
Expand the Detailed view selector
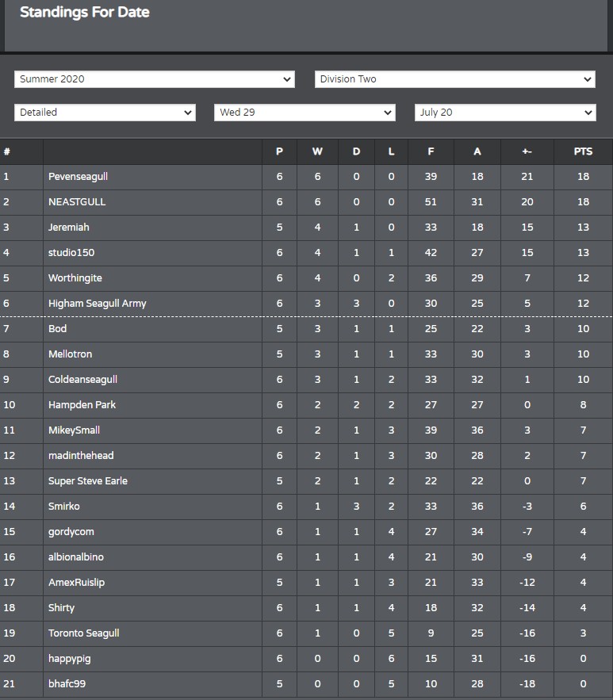point(105,113)
